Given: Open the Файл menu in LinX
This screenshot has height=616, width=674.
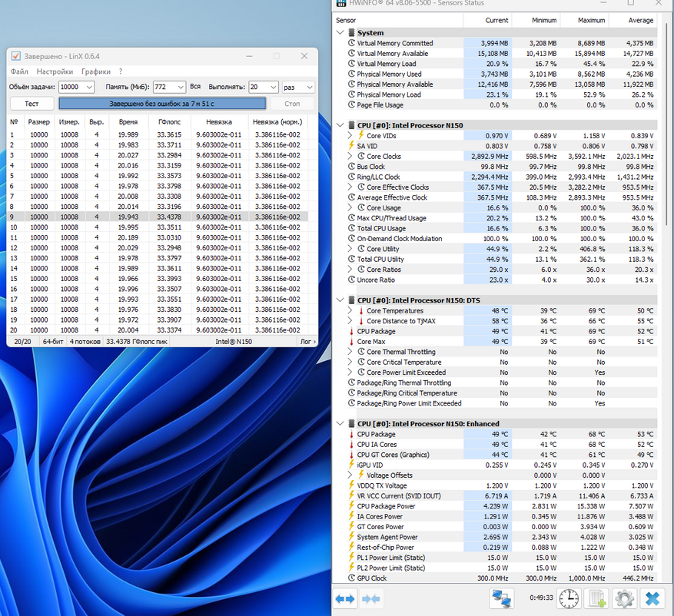Looking at the screenshot, I should 19,71.
